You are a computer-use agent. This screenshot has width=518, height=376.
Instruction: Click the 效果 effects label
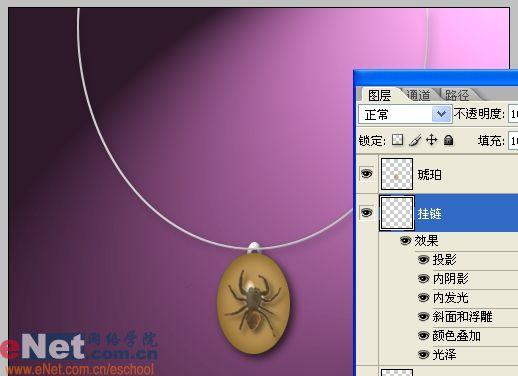click(426, 240)
